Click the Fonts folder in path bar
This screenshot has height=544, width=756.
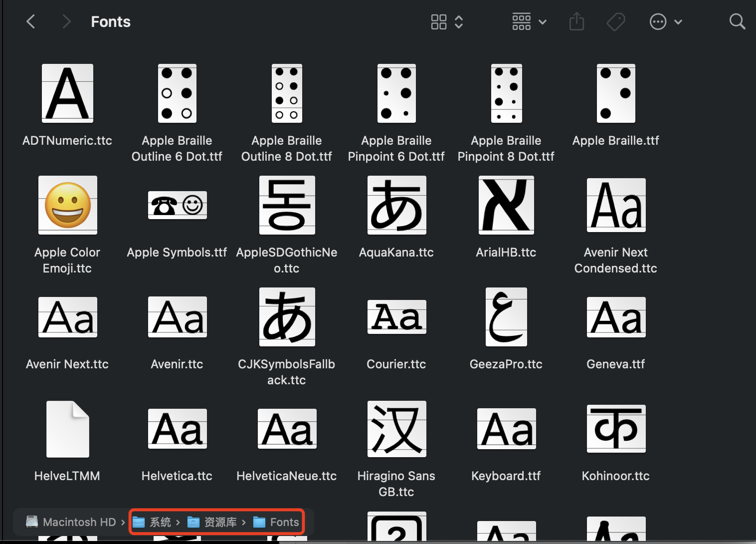tap(276, 522)
